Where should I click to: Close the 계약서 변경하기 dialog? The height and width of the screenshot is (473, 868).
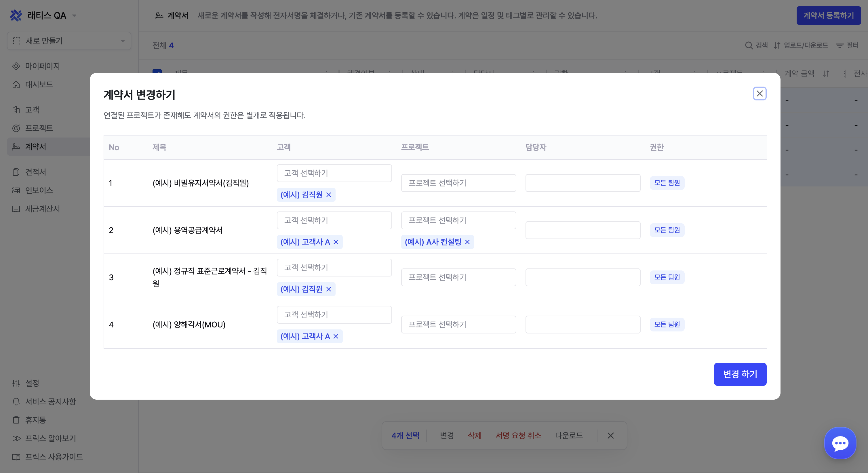(759, 94)
